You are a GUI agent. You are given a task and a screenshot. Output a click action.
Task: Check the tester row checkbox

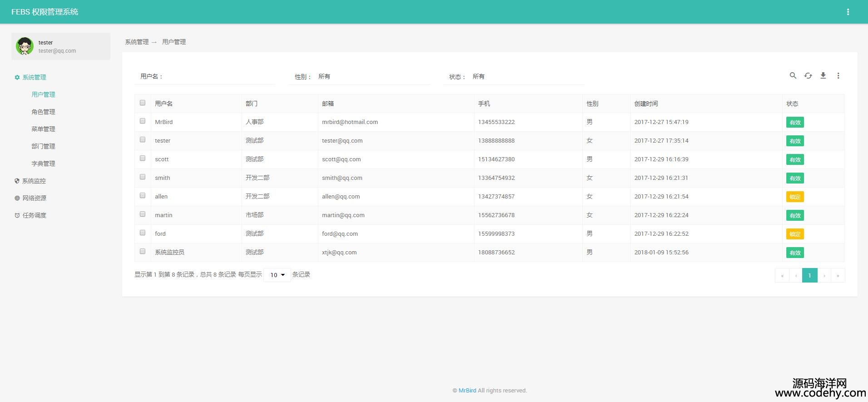pyautogui.click(x=143, y=139)
